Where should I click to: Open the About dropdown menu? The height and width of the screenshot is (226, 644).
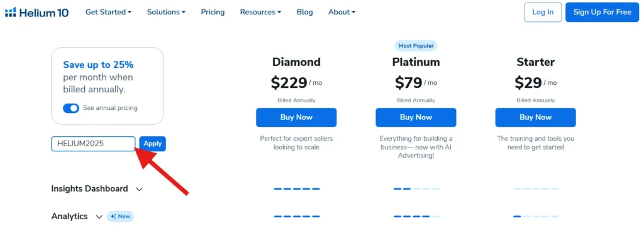pyautogui.click(x=341, y=13)
